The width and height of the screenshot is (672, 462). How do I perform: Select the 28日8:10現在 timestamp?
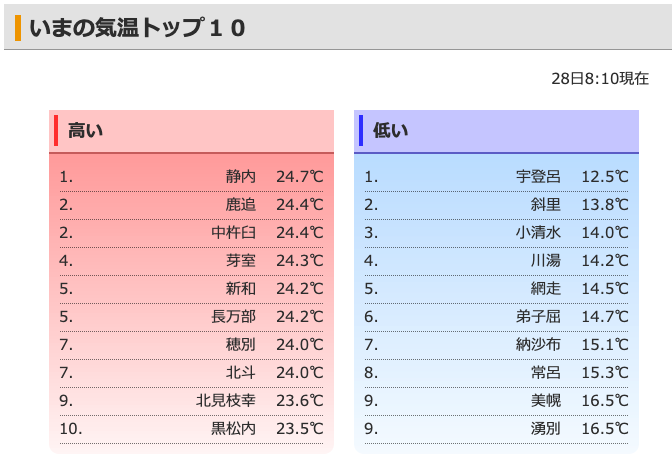click(600, 78)
